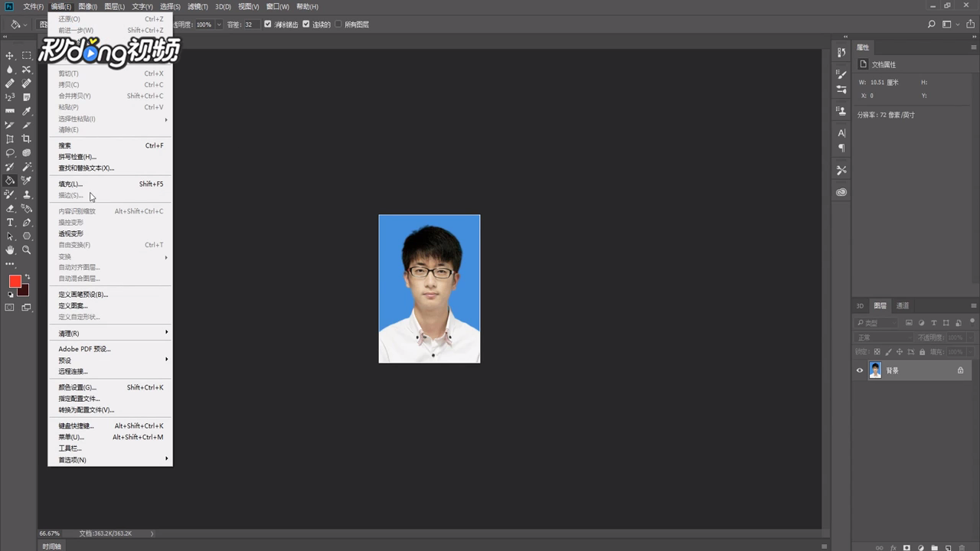
Task: Toggle the layer filter switch
Action: coord(972,323)
